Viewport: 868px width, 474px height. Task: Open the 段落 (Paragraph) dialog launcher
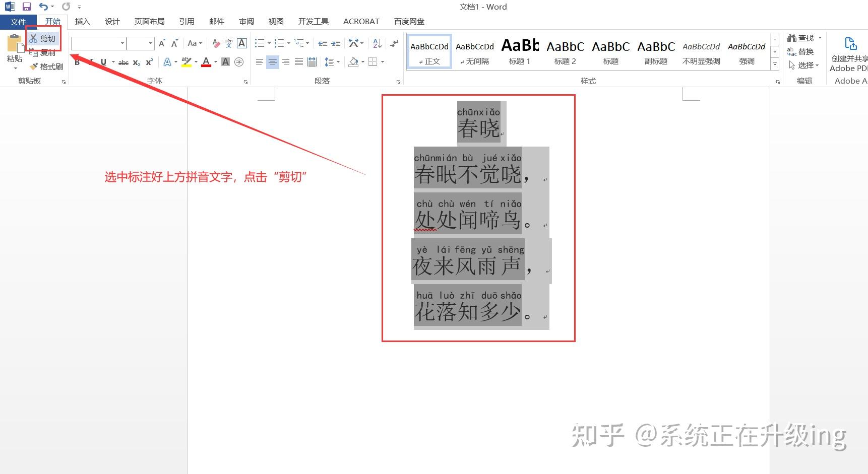pos(398,82)
